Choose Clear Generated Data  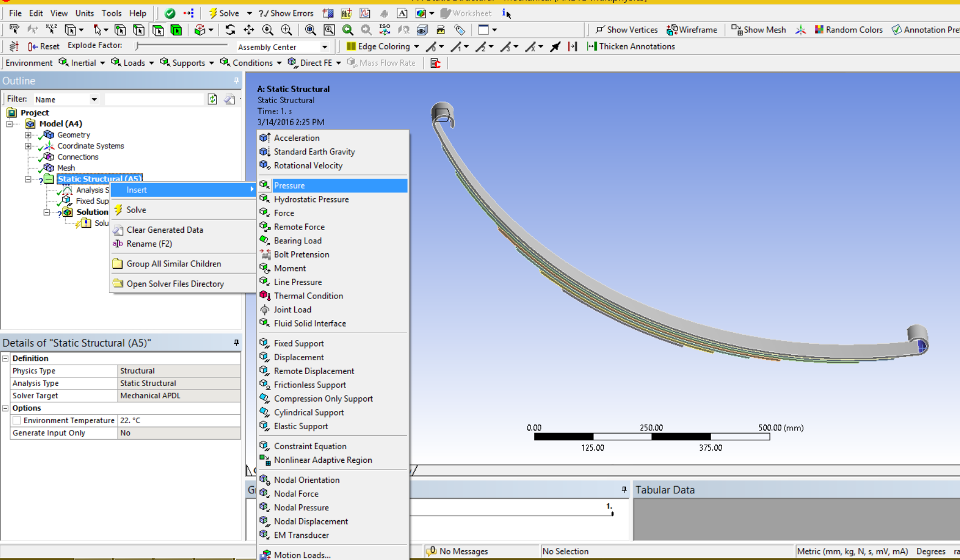coord(183,230)
